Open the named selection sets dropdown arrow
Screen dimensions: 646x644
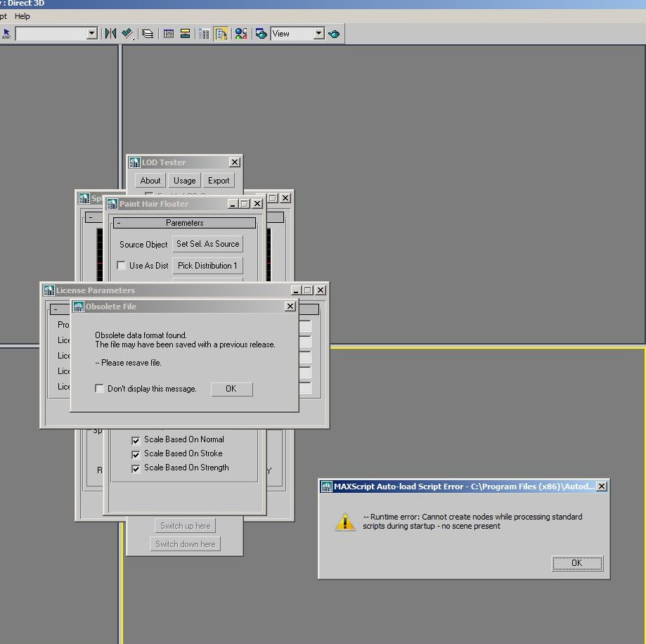[x=92, y=33]
